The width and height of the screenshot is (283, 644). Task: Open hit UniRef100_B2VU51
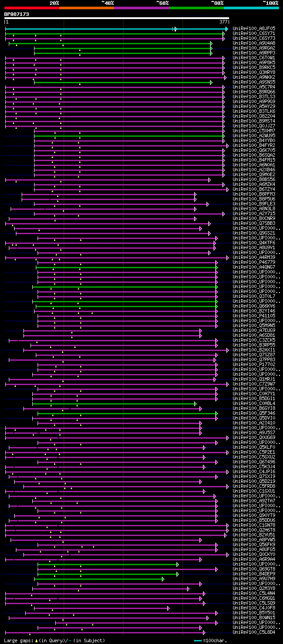(x=254, y=535)
